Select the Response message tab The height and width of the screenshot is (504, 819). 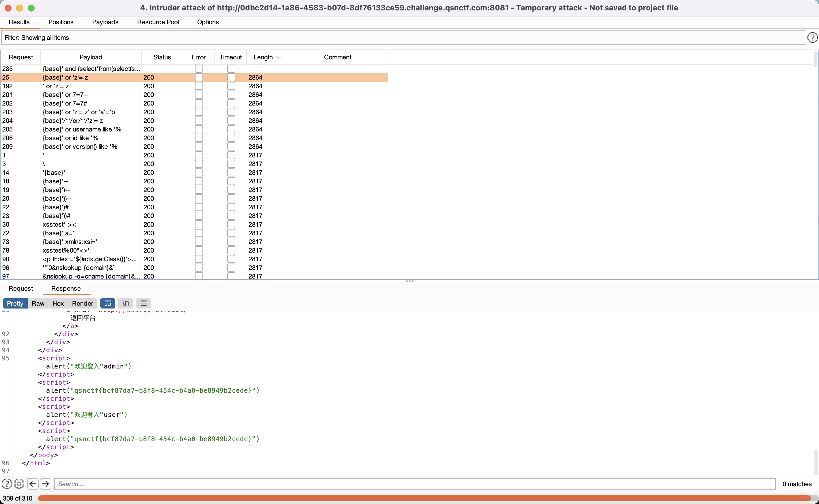click(66, 289)
